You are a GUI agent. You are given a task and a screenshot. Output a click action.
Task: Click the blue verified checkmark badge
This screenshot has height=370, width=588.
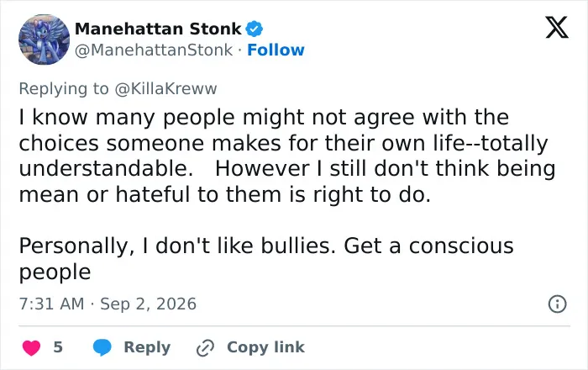tap(255, 29)
